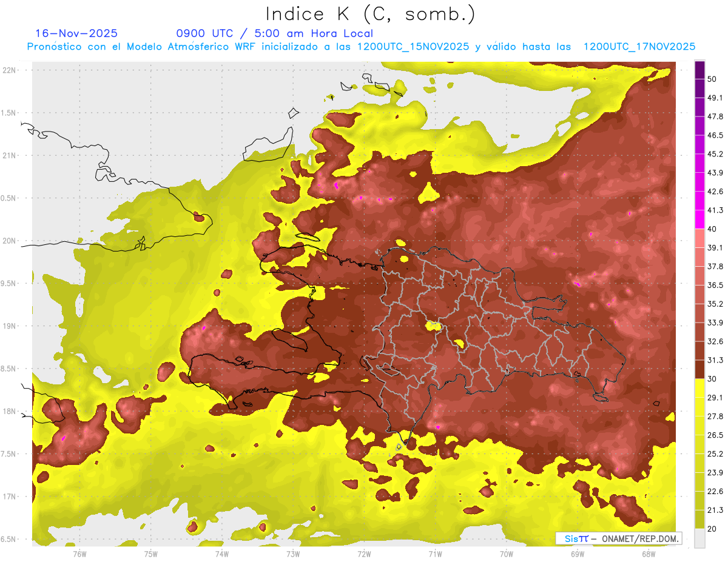Viewport: 728px width, 562px height.
Task: Click the 75W longitude axis label
Action: 151,554
